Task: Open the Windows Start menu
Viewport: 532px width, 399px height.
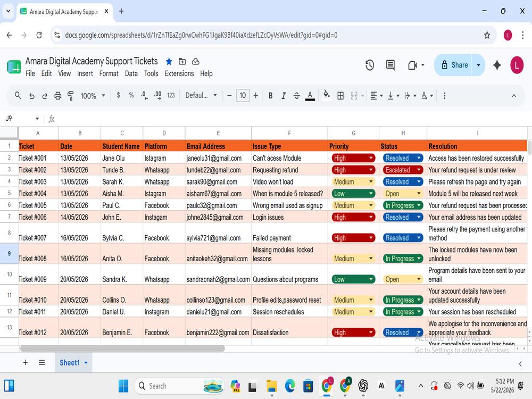Action: 123,386
